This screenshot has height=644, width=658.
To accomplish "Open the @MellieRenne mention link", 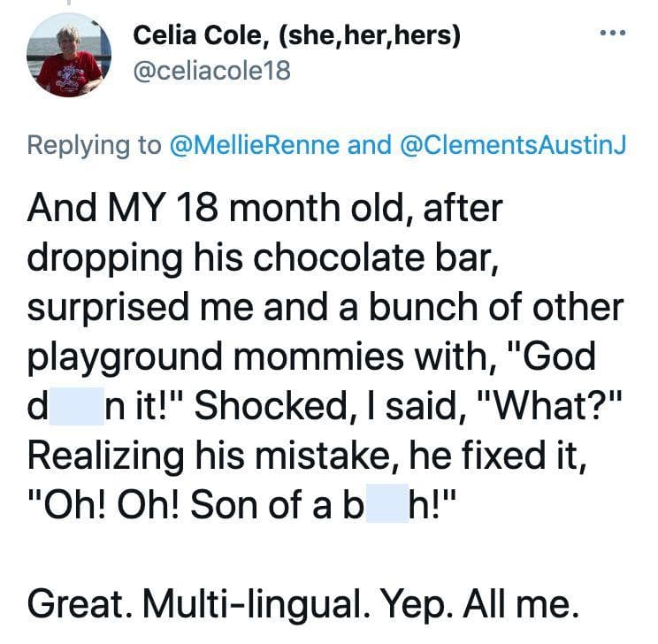I will [x=255, y=144].
